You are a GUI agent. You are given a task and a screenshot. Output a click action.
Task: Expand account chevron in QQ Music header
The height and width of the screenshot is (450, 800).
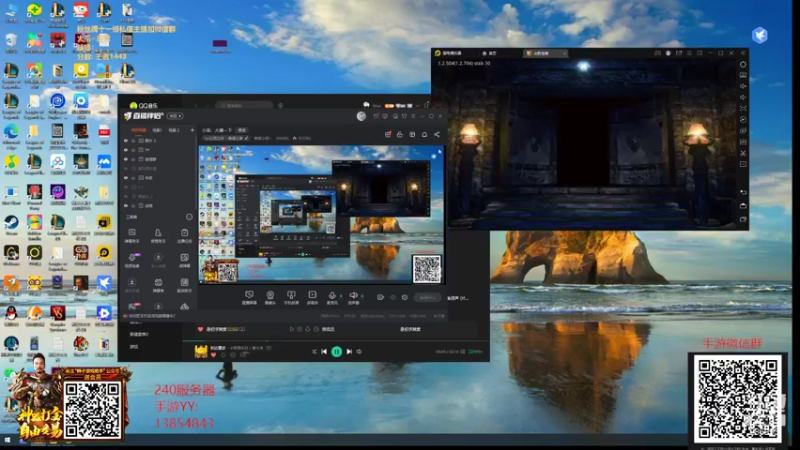click(x=418, y=106)
